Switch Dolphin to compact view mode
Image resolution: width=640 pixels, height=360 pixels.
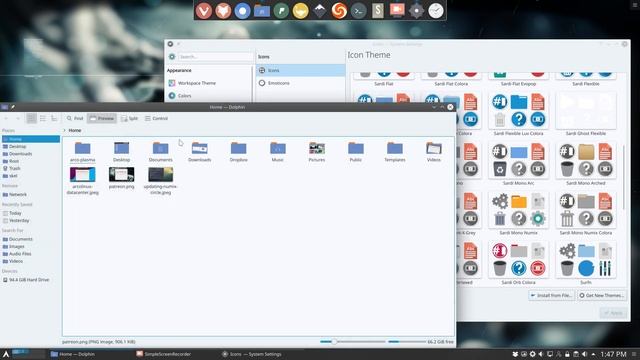[42, 118]
